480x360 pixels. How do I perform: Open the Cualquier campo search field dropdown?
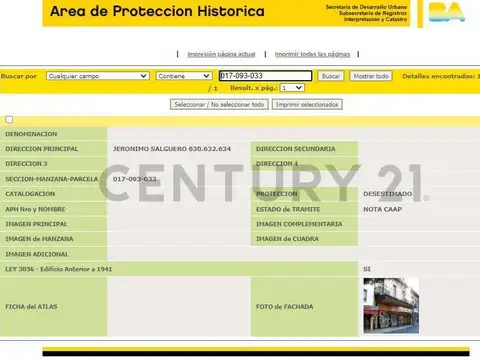pos(98,76)
